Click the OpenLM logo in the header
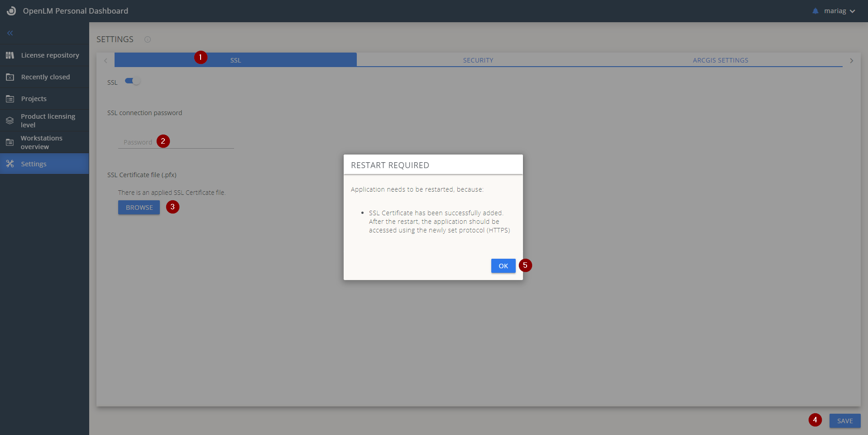Image resolution: width=868 pixels, height=435 pixels. pos(11,11)
